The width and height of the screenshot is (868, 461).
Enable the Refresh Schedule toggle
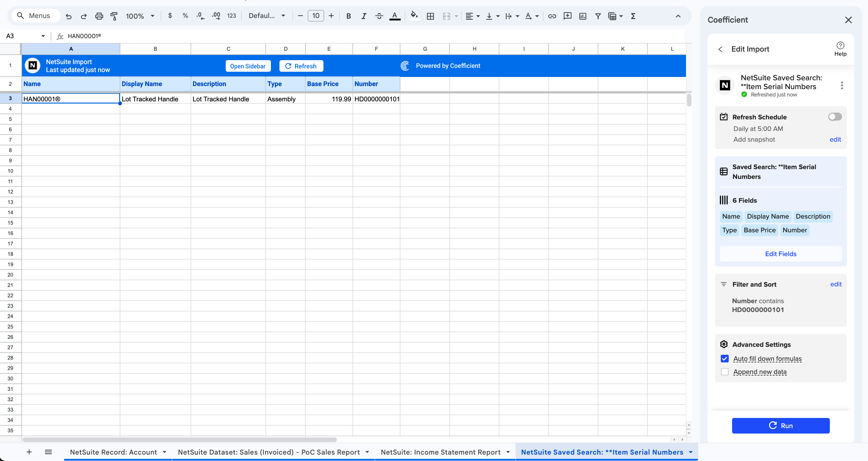click(834, 117)
